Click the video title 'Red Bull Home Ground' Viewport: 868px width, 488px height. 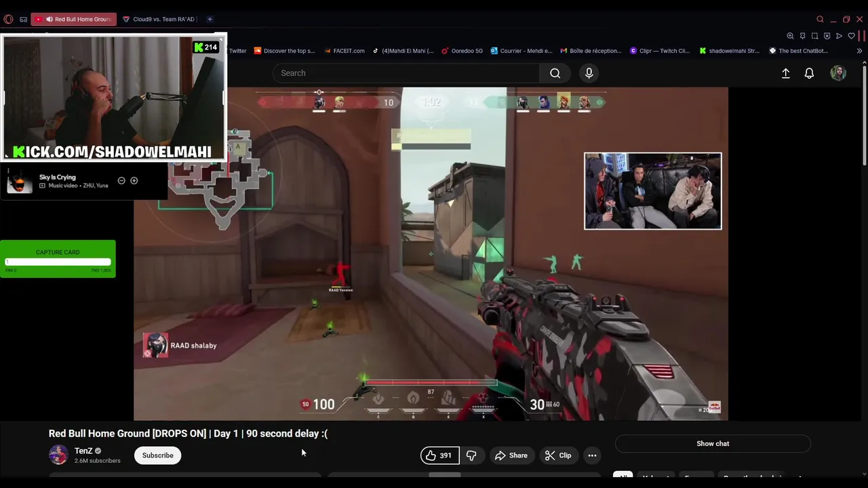(x=188, y=433)
